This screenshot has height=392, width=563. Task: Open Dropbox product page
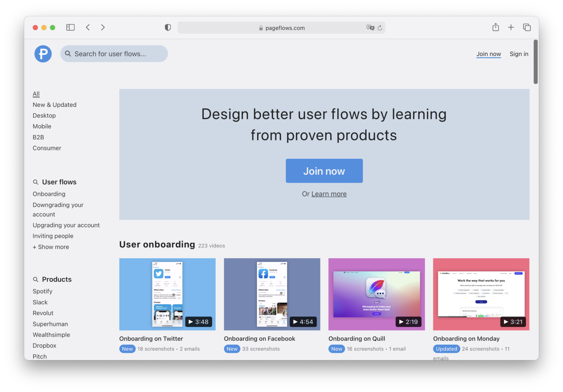point(44,346)
